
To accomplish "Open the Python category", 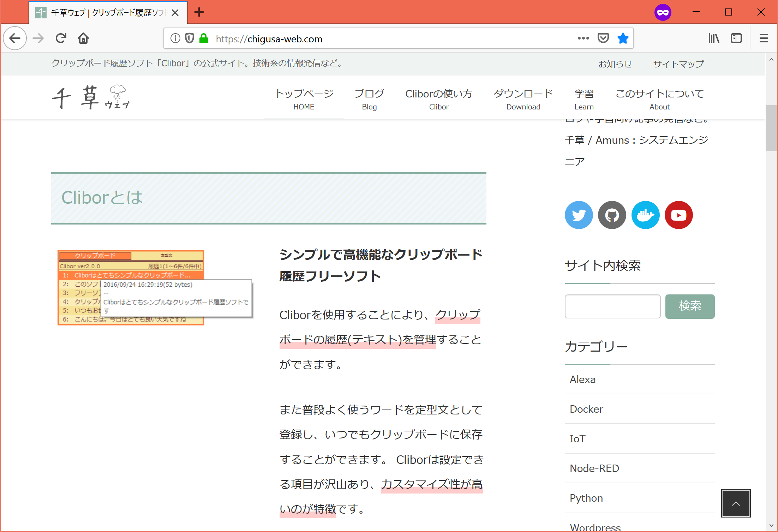I will [x=640, y=498].
